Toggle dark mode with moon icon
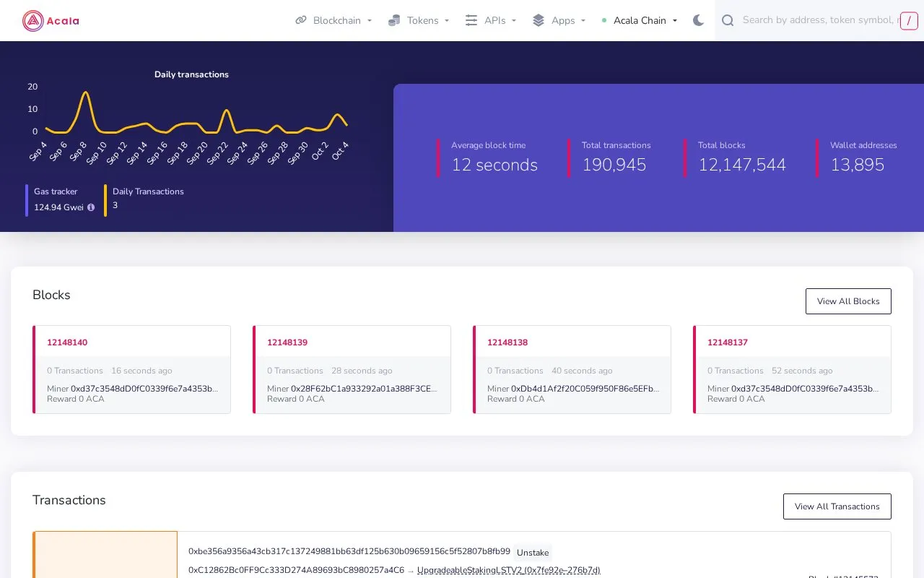 click(698, 20)
